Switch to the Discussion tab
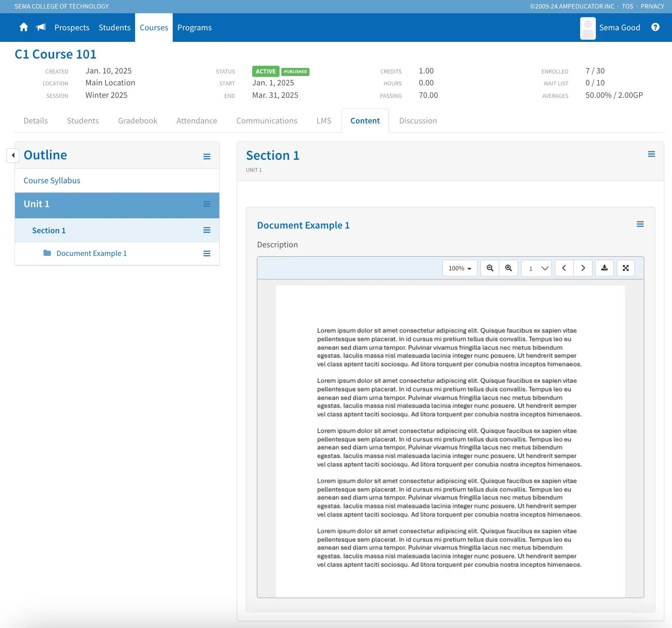Viewport: 672px width, 628px height. 418,121
